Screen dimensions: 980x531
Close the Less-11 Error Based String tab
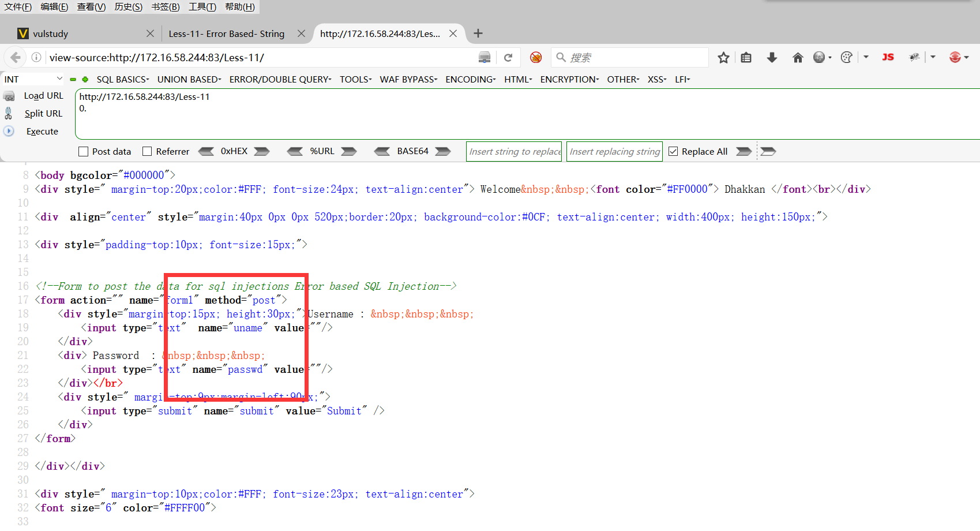point(301,33)
